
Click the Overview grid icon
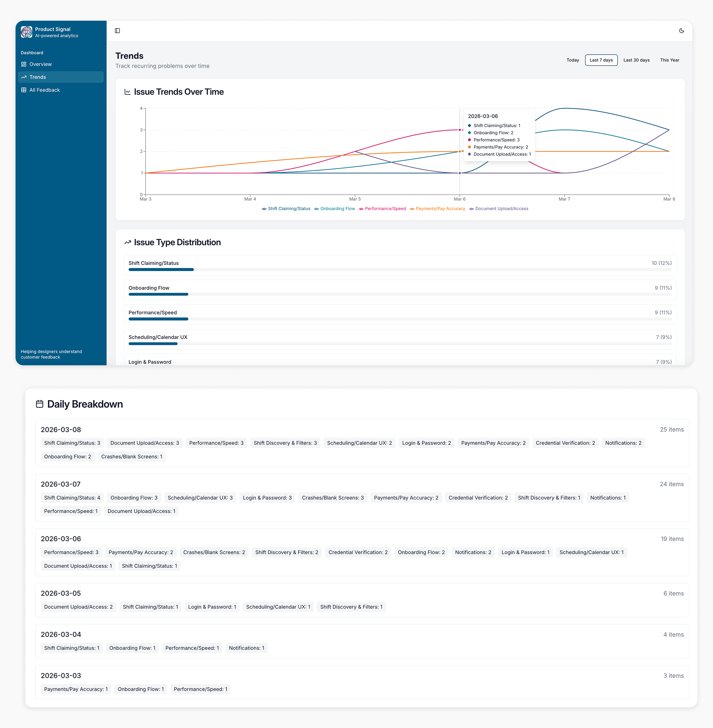24,64
